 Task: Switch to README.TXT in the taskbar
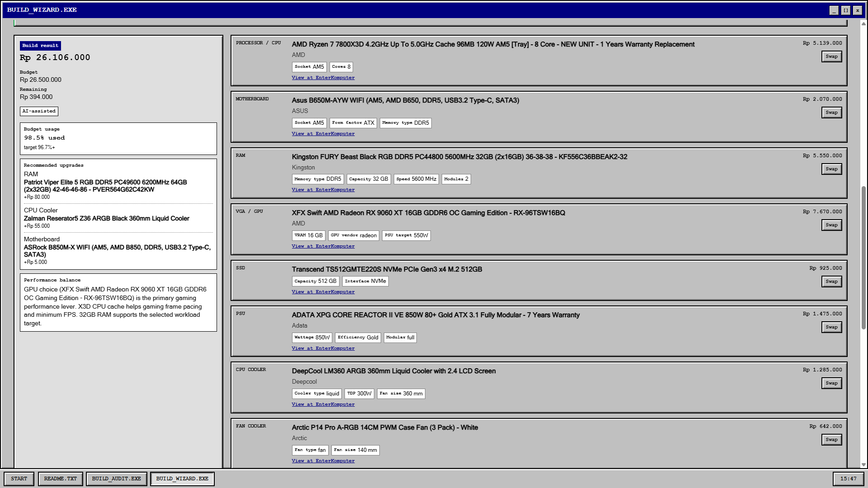[x=61, y=479]
